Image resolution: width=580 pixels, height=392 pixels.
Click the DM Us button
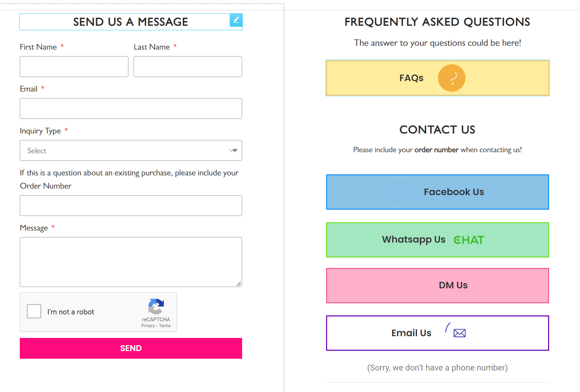437,286
